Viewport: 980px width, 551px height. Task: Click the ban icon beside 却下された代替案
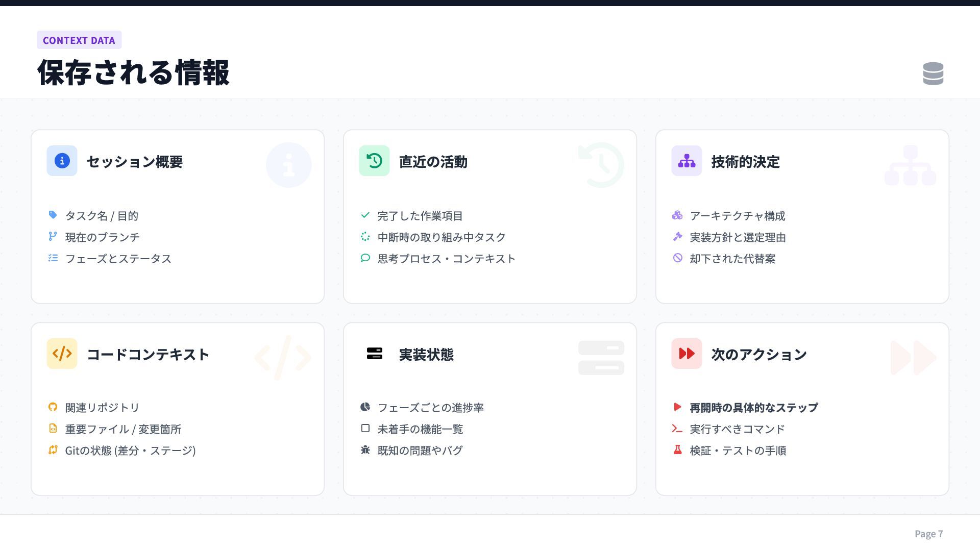677,258
